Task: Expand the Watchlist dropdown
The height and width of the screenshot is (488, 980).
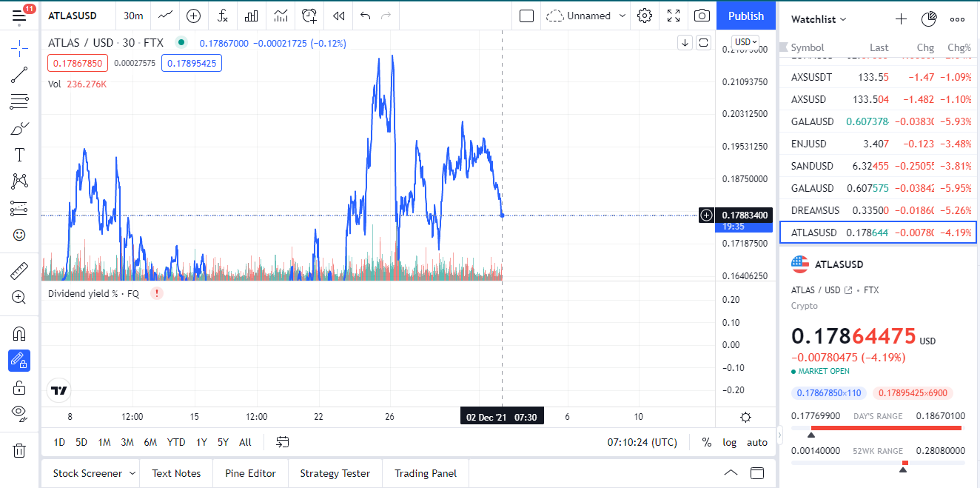Action: [x=819, y=19]
